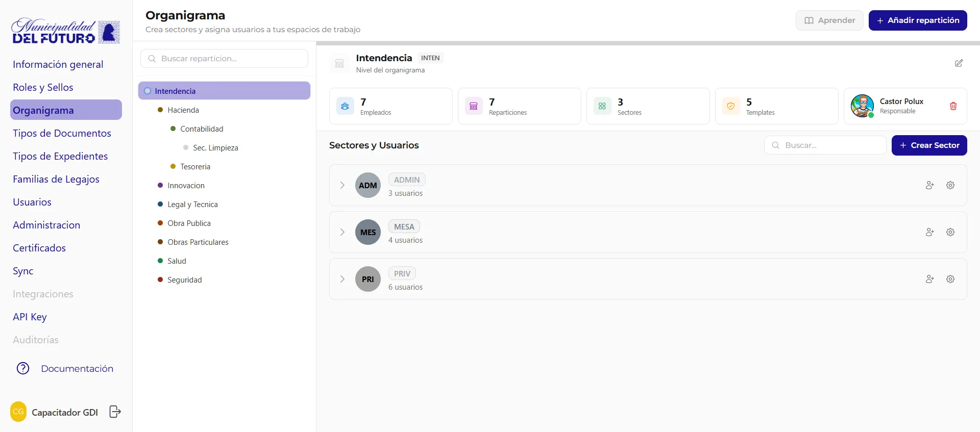The height and width of the screenshot is (432, 980).
Task: Click the logout icon beside Capacitador GDI
Action: (x=115, y=412)
